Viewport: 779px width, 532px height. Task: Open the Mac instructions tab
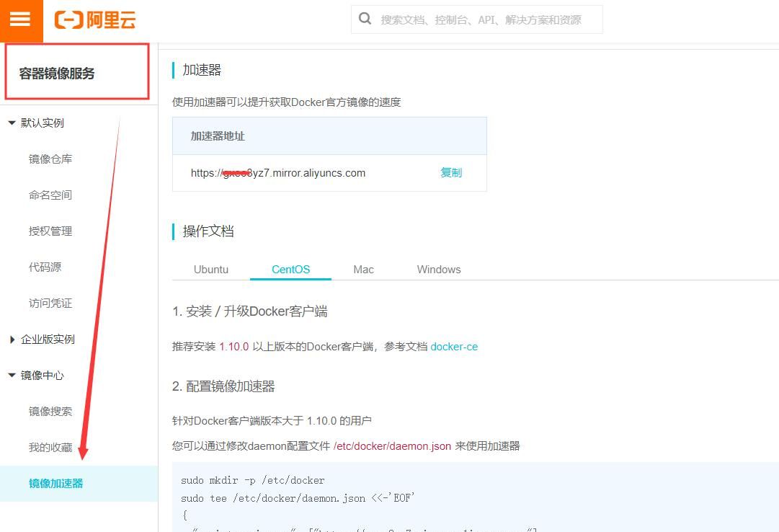tap(363, 269)
